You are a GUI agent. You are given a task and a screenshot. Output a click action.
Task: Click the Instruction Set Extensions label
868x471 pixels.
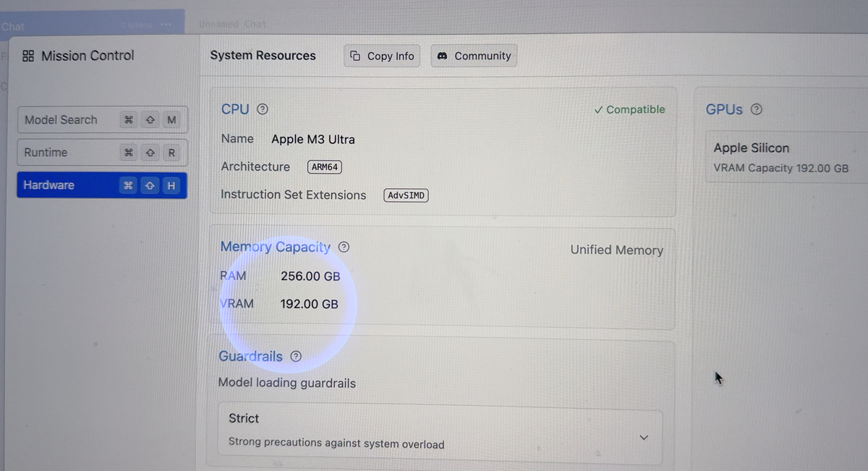[294, 195]
